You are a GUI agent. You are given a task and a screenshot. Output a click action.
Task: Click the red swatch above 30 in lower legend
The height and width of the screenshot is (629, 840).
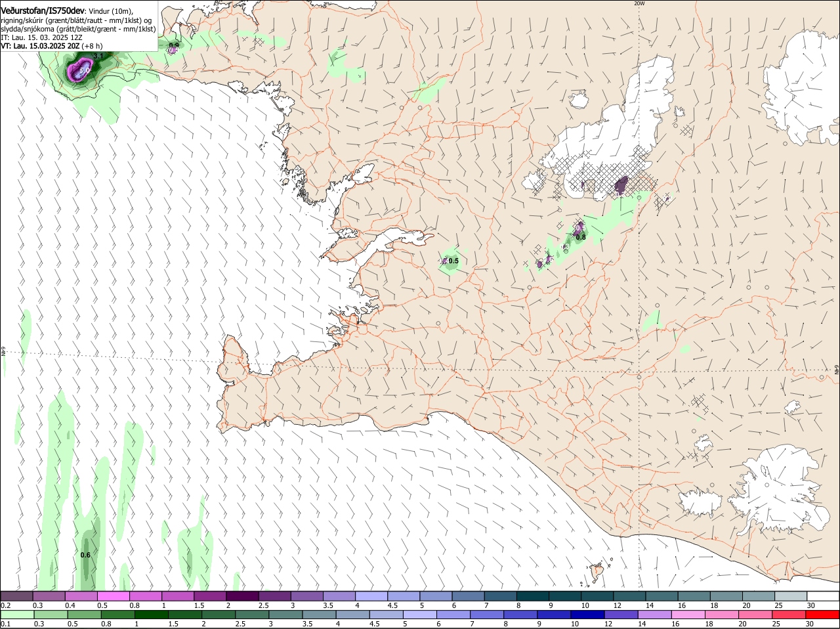823,614
